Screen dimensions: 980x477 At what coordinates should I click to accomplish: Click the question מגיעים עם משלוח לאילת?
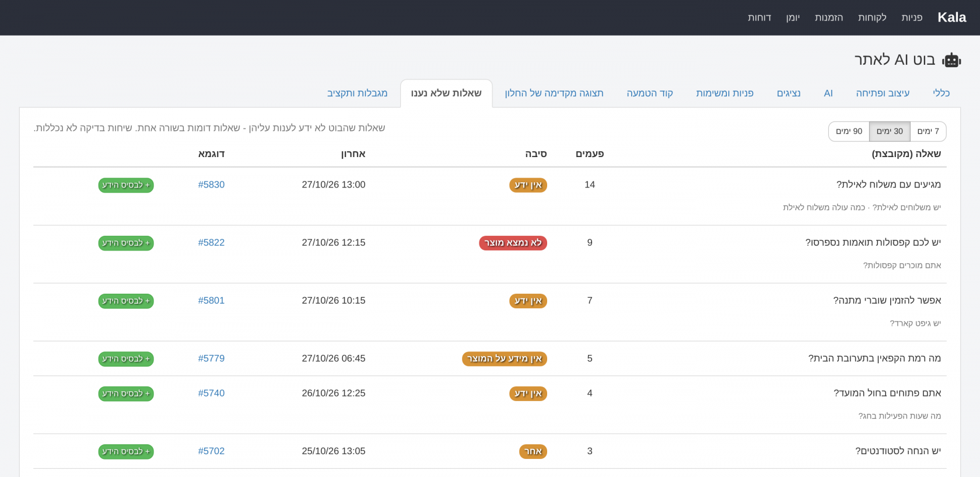[888, 184]
